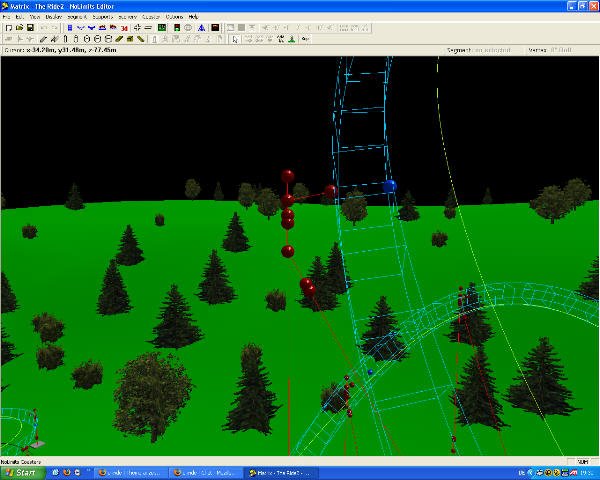Open the Windows Start menu
Screen dimensions: 600x480
(22, 473)
